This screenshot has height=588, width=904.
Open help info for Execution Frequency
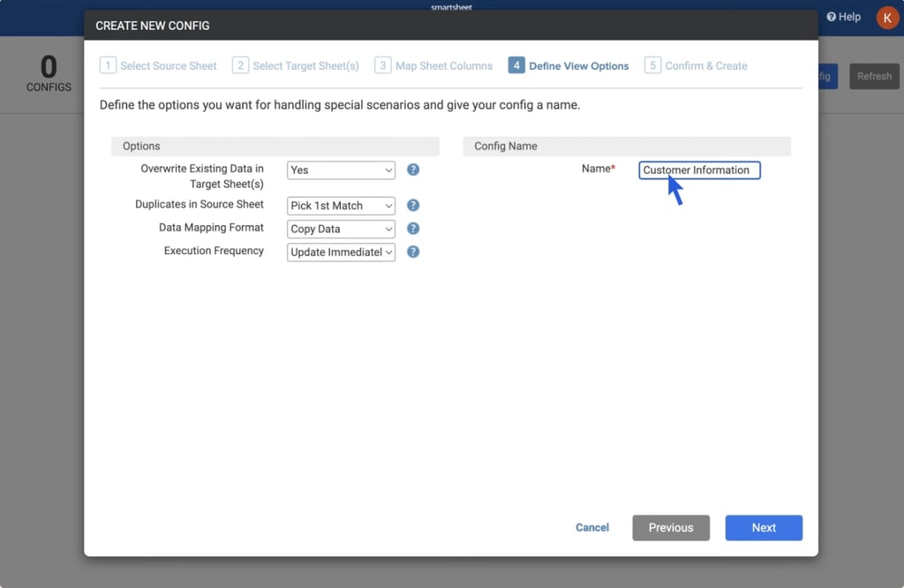413,252
